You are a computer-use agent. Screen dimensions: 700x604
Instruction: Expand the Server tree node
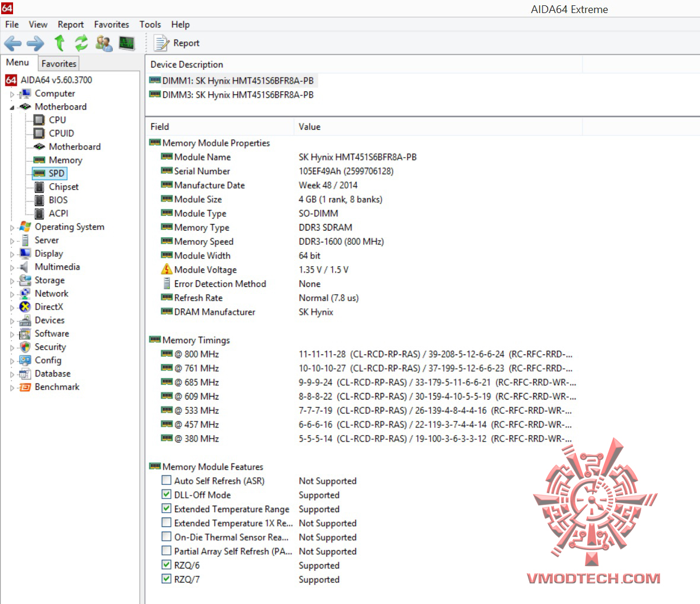pos(12,241)
